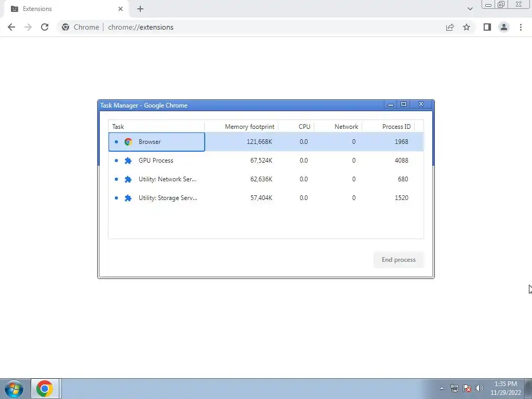Click the Chrome logo on Browser row

[x=128, y=142]
